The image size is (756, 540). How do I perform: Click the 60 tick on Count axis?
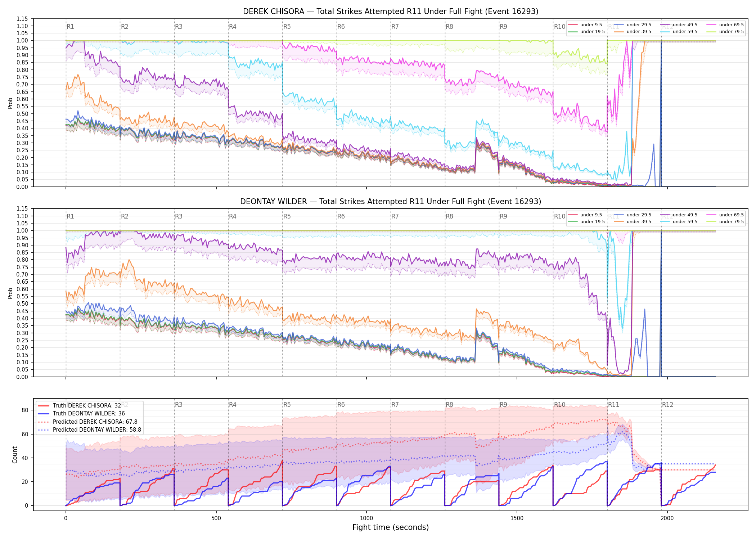click(25, 434)
